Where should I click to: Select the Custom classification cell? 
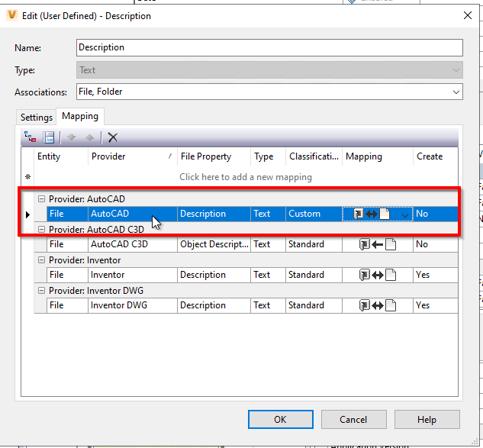click(314, 214)
